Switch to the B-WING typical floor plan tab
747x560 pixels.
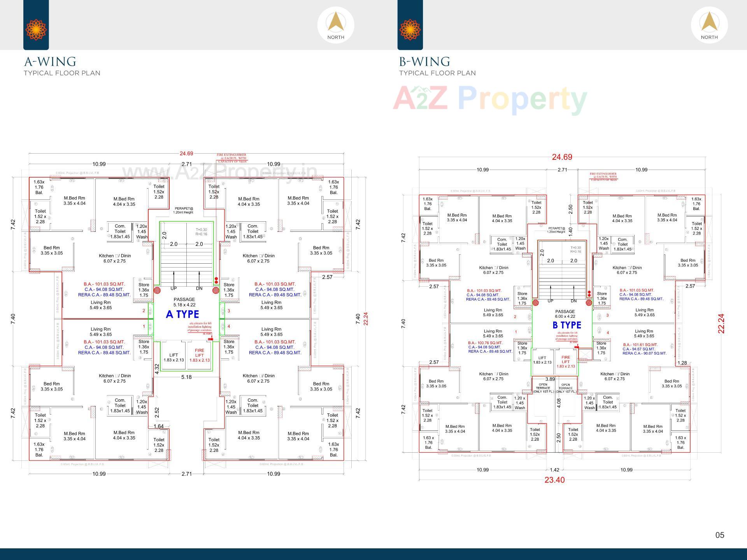pos(424,61)
